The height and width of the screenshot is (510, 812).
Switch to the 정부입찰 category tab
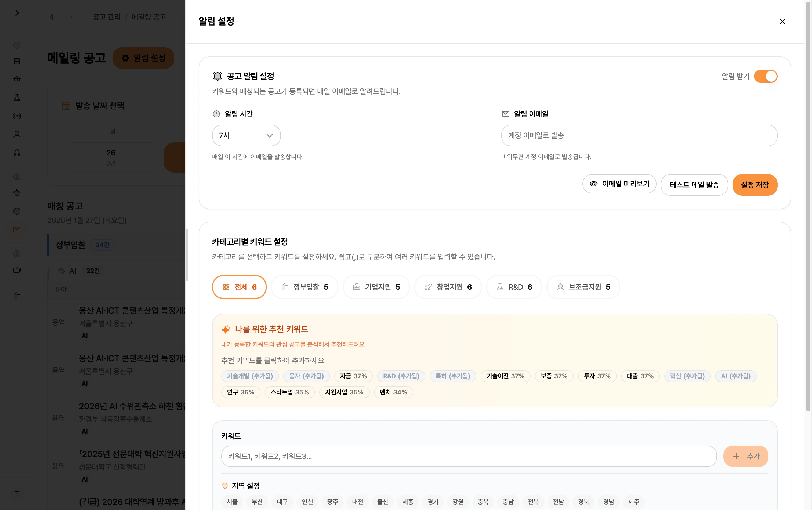tap(305, 287)
